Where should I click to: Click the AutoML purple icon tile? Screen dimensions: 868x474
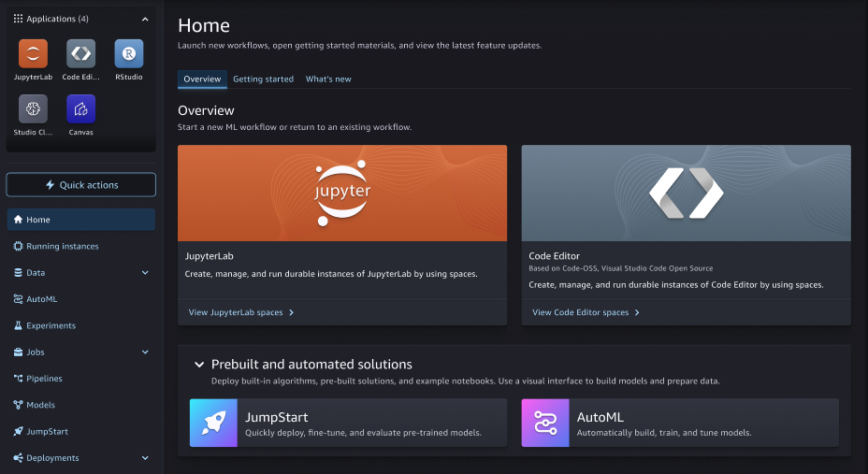(x=545, y=423)
